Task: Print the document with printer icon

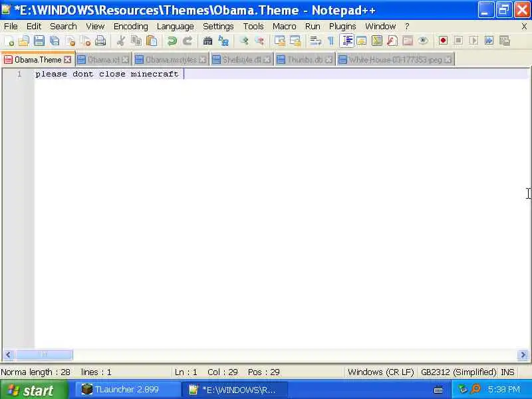Action: pos(100,41)
